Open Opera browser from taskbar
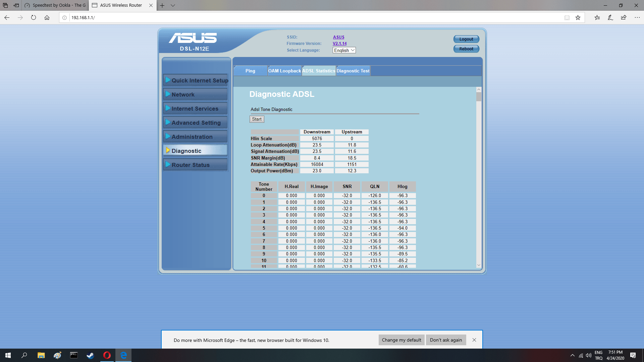The image size is (644, 362). pyautogui.click(x=107, y=355)
